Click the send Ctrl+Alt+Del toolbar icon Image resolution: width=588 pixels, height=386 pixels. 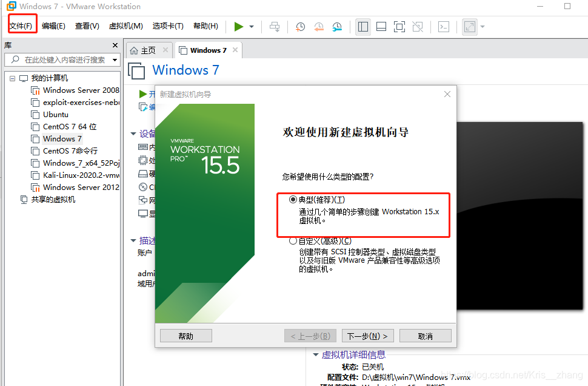click(x=275, y=27)
